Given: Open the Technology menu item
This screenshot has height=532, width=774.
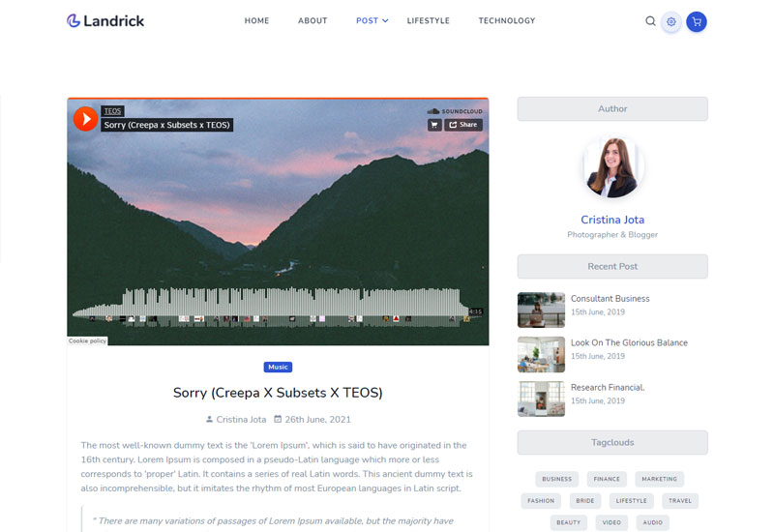Looking at the screenshot, I should pyautogui.click(x=506, y=20).
